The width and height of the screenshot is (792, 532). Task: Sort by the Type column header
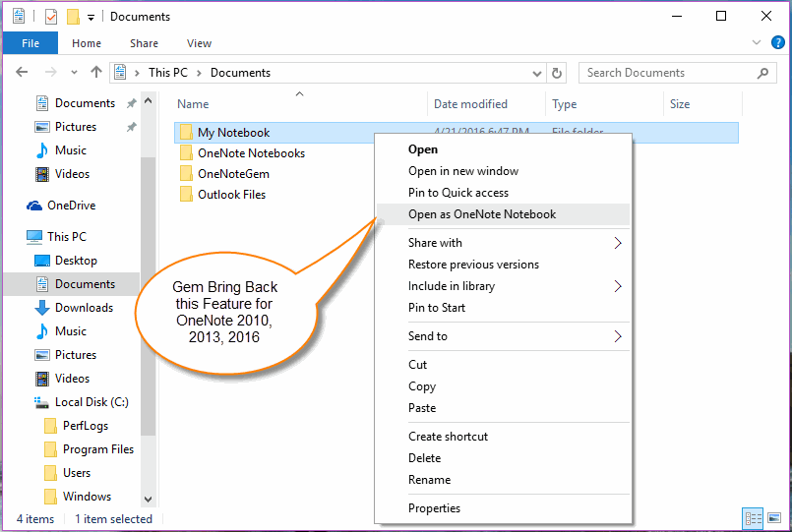564,104
